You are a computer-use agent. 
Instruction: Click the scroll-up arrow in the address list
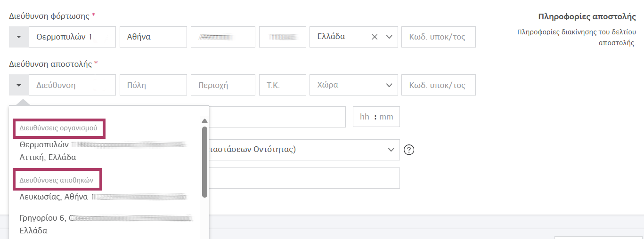coord(204,121)
